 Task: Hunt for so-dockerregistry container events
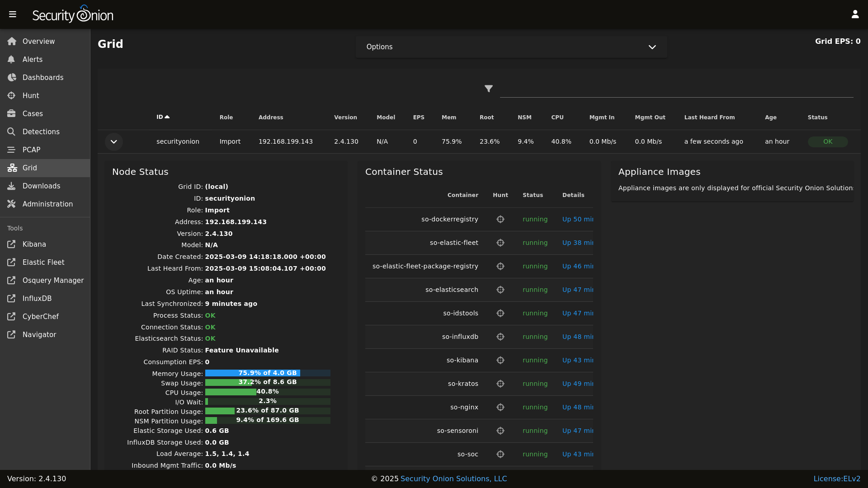500,219
